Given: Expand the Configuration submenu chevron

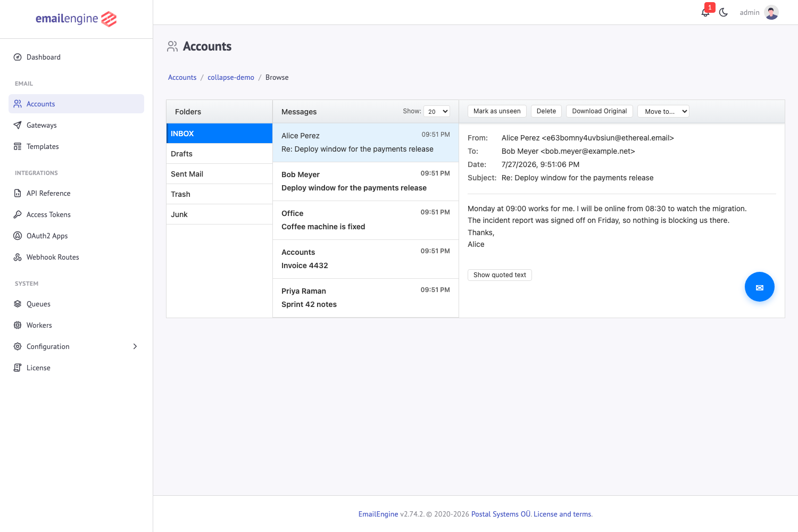Looking at the screenshot, I should pos(135,346).
